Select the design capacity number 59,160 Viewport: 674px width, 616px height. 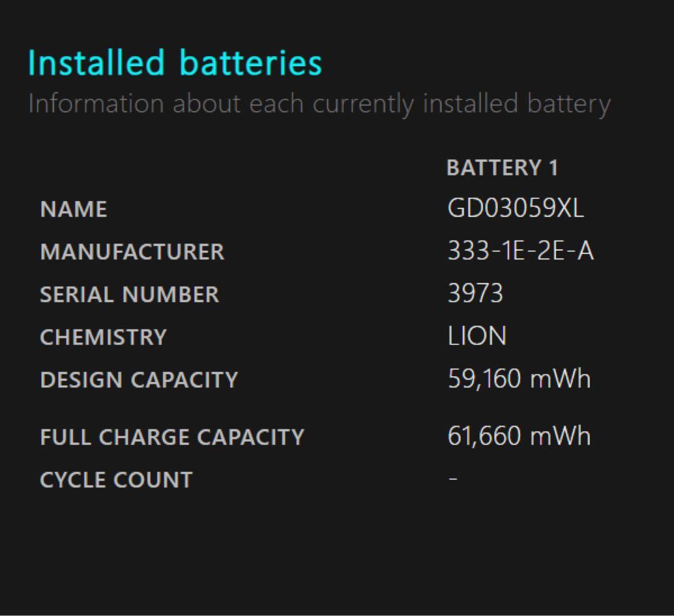(484, 379)
